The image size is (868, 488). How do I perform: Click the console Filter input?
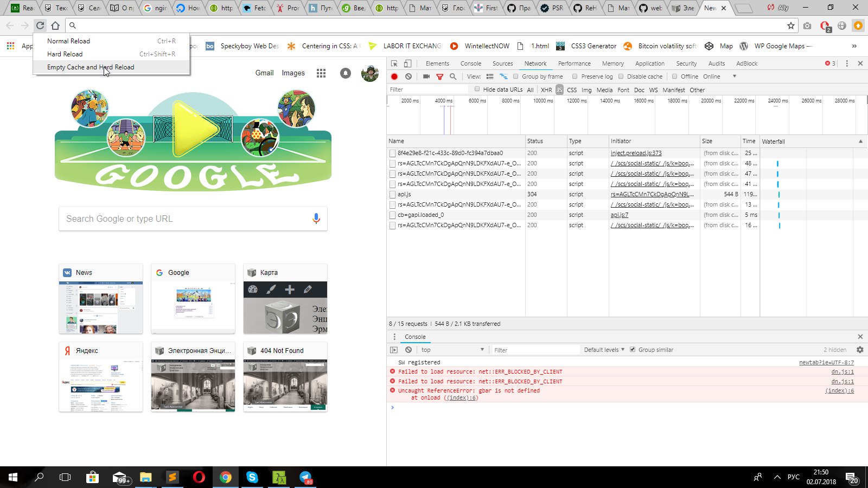[535, 350]
